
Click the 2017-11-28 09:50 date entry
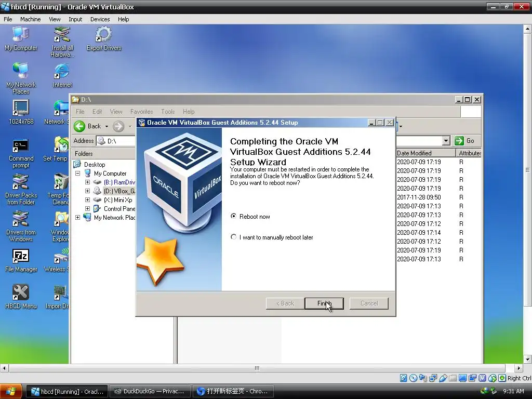pyautogui.click(x=419, y=197)
